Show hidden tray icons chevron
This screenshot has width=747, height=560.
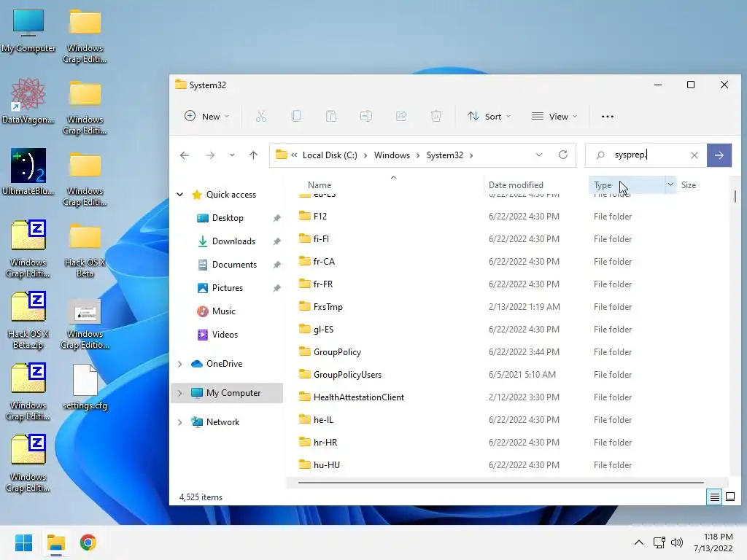click(x=639, y=542)
